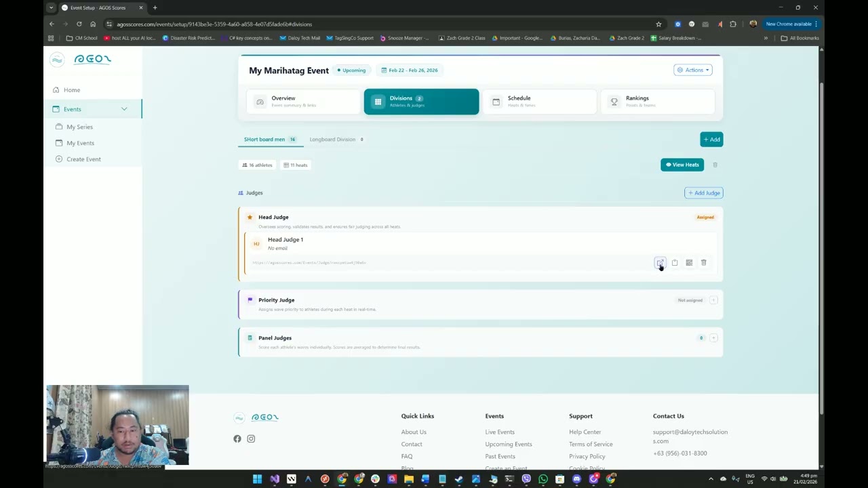Open Chrome tab search dropdown
Image resolution: width=868 pixels, height=488 pixels.
(x=51, y=7)
